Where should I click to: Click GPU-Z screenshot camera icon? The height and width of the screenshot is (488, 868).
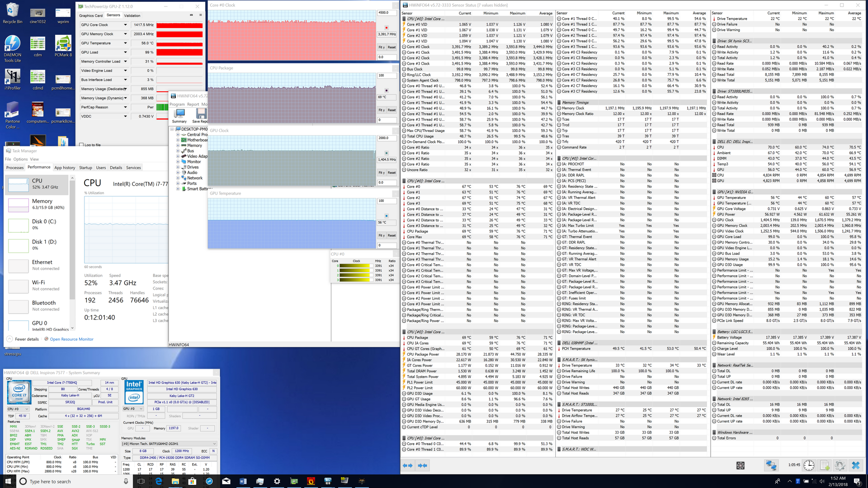(191, 15)
